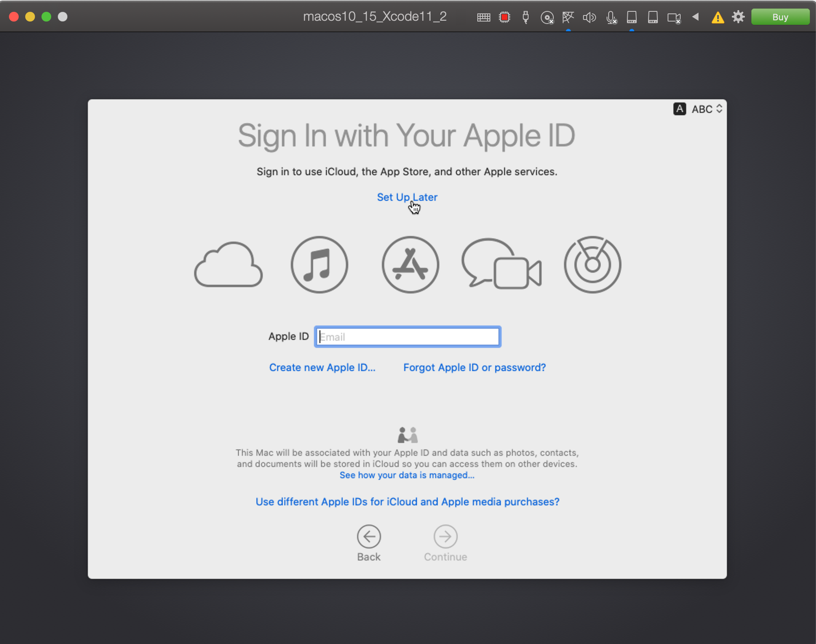Click the Back arrow button
The height and width of the screenshot is (644, 816).
369,537
